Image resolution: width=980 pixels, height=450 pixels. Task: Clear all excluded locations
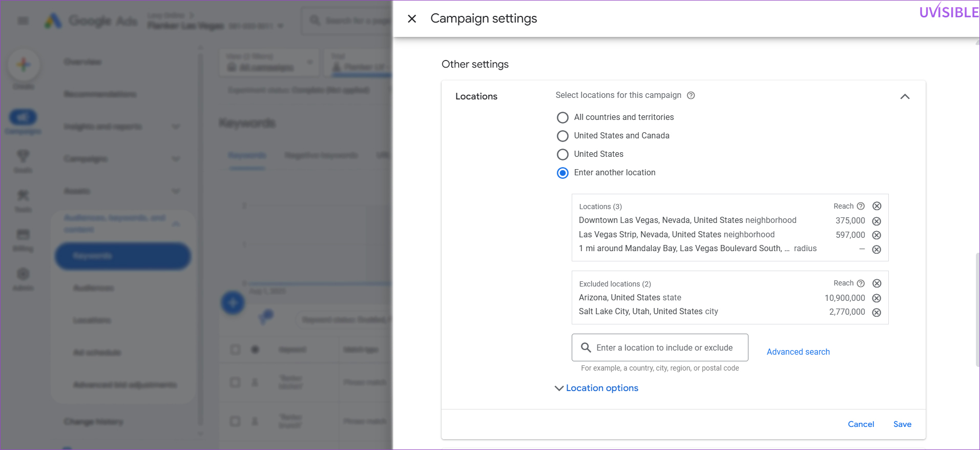(877, 283)
